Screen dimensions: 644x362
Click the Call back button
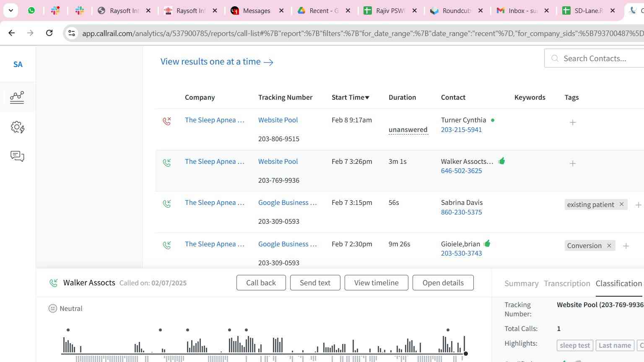(261, 283)
